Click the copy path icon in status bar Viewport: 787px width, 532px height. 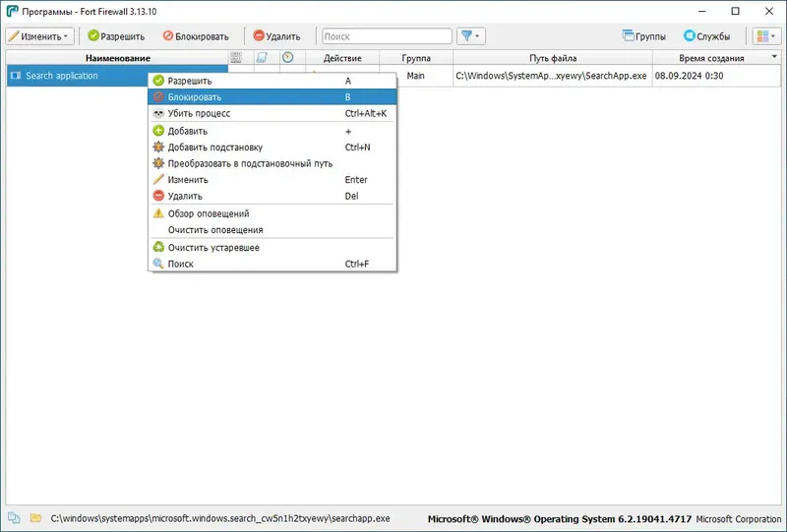pyautogui.click(x=14, y=518)
